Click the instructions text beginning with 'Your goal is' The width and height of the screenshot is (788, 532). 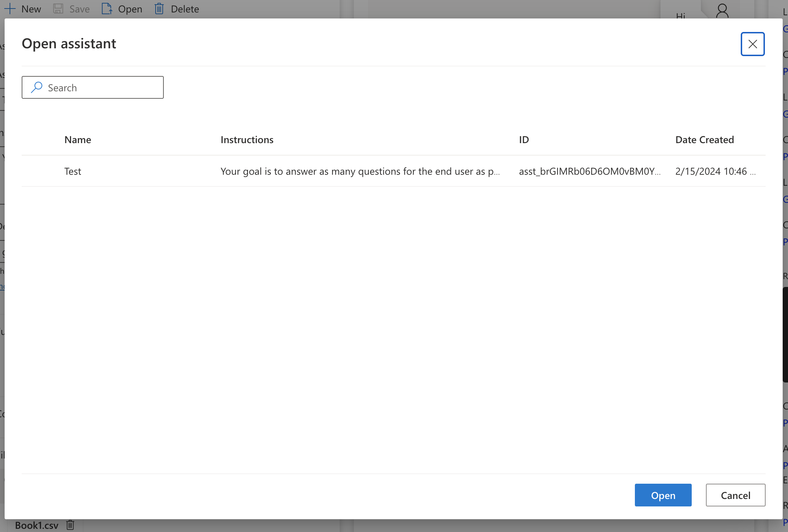(360, 172)
